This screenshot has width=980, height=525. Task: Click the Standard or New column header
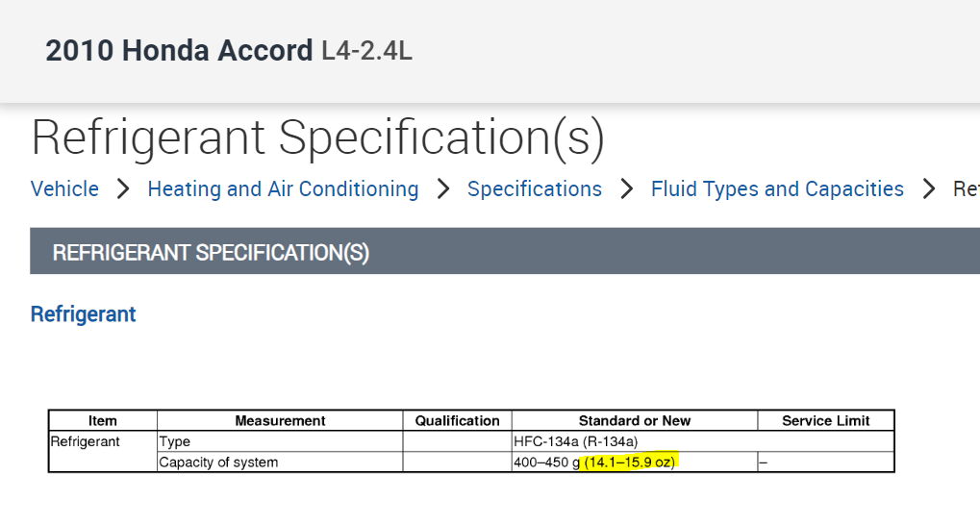[x=634, y=420]
